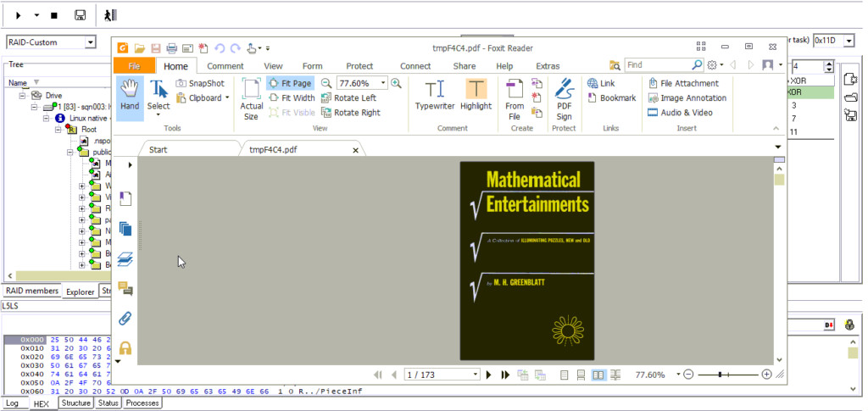Open the attachments paperclip panel in sidebar
868x411 pixels.
[x=125, y=319]
